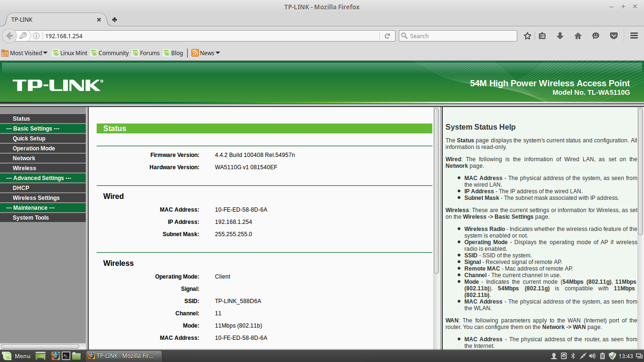Open the Linux Mint bookmark

pos(70,53)
